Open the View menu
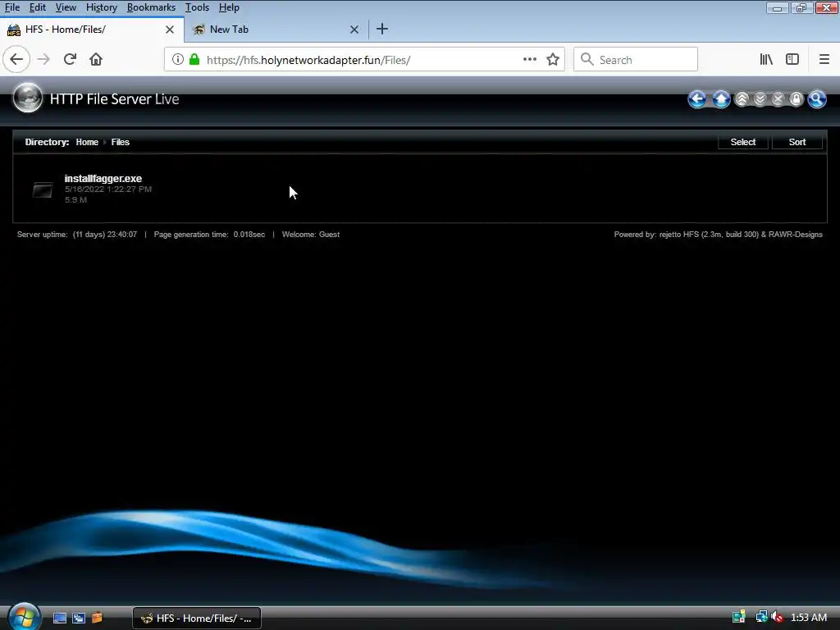The height and width of the screenshot is (630, 840). 66,7
